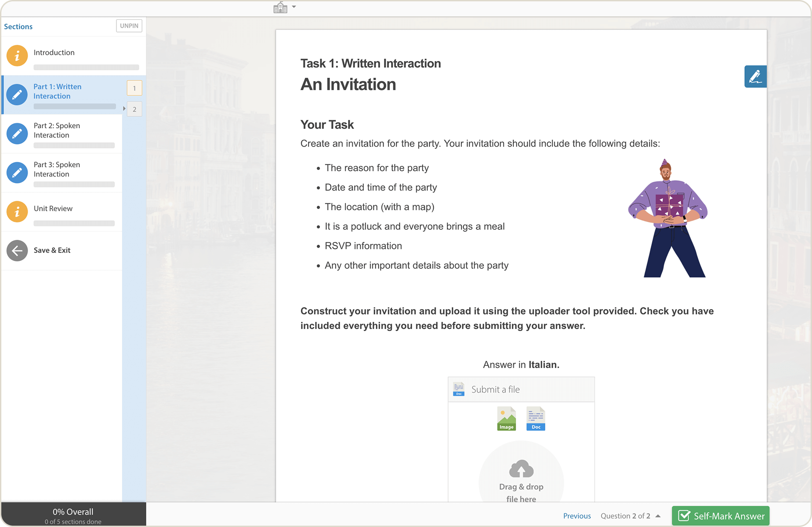Screen dimensions: 812x527
Task: Click the Part 2 Spoken Interaction pencil icon
Action: coord(17,134)
